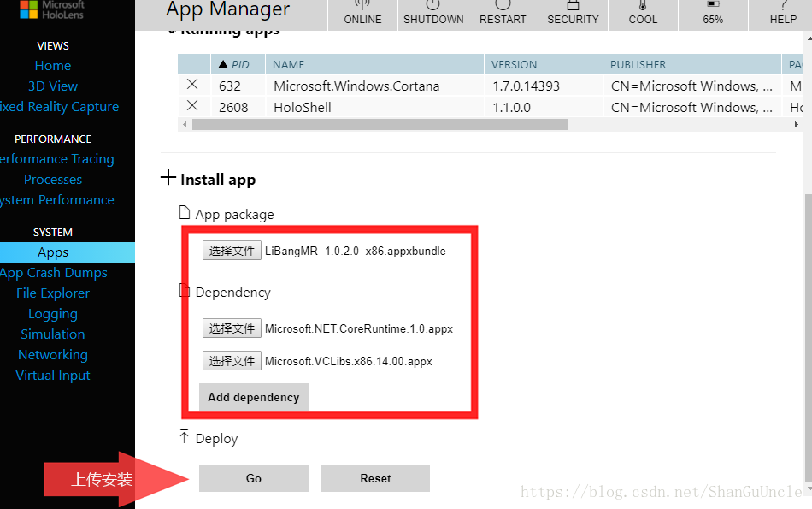Click the App Manager page title
This screenshot has height=509, width=812.
click(x=228, y=9)
